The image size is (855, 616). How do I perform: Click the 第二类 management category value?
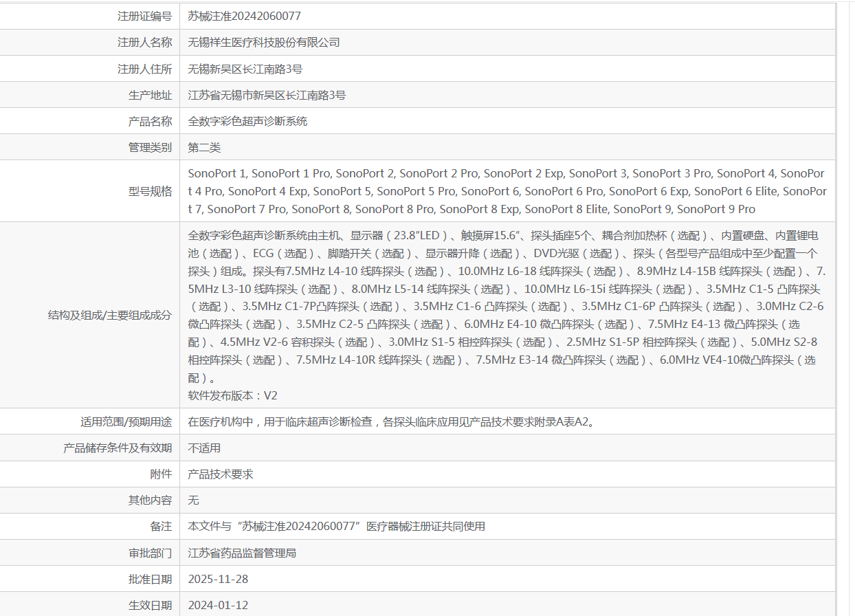(x=204, y=148)
